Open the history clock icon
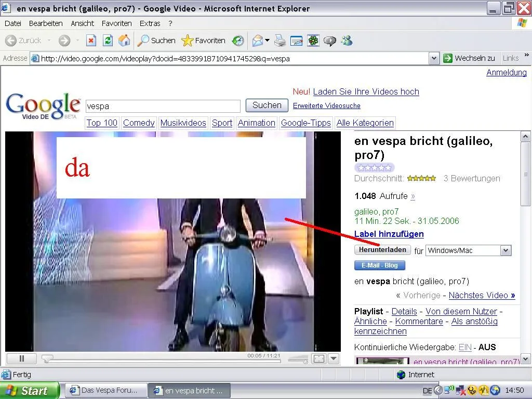The width and height of the screenshot is (532, 399). 238,41
